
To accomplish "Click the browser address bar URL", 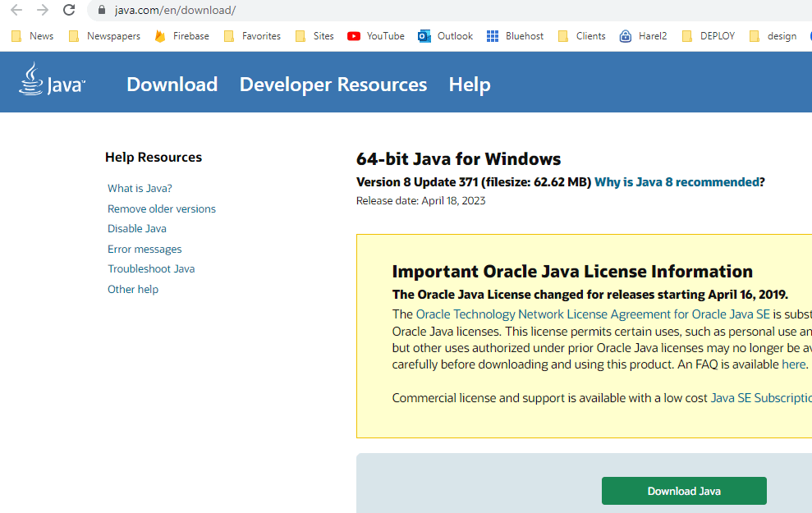I will point(175,10).
